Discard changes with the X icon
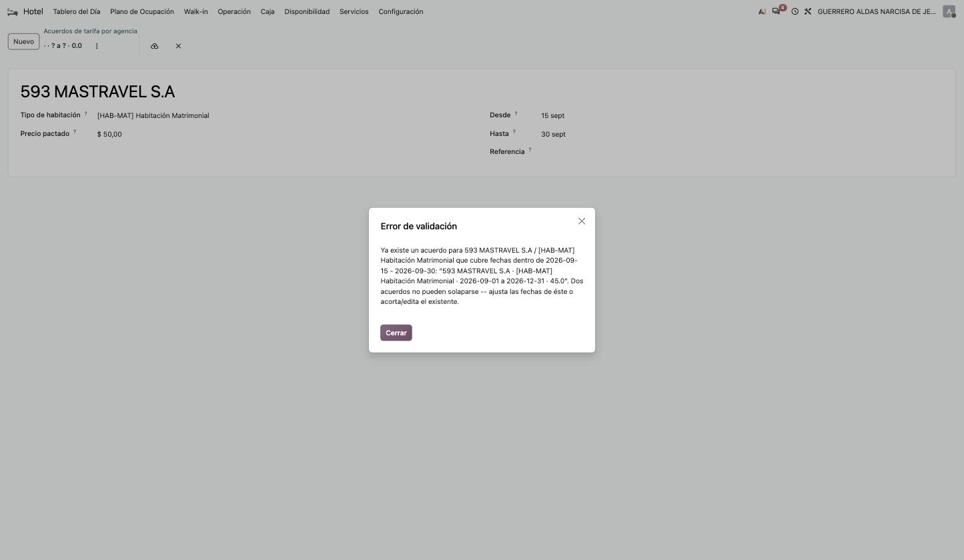This screenshot has width=964, height=560. [178, 46]
